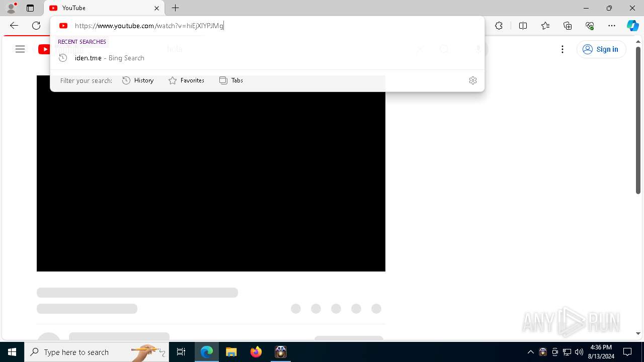Viewport: 644px width, 362px height.
Task: Open the Favorites star menu
Action: coord(545,26)
